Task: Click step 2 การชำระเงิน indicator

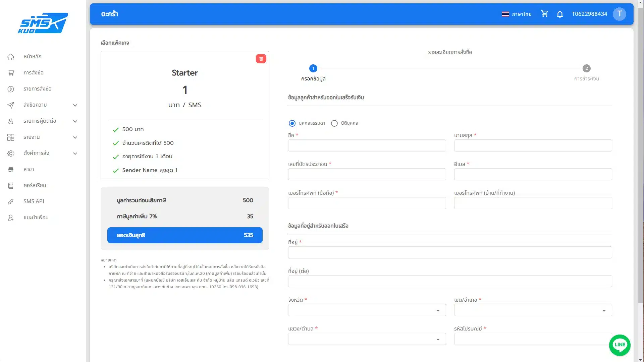Action: point(586,68)
